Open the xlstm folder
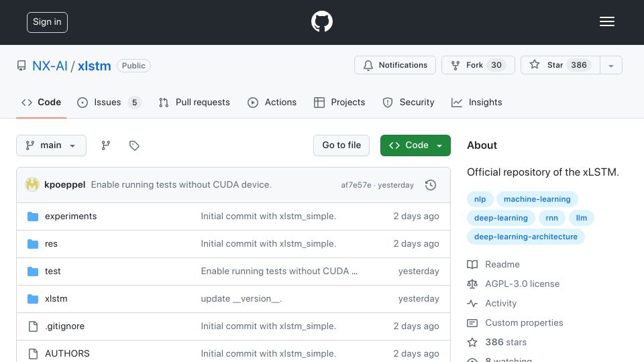This screenshot has width=644, height=362. click(x=56, y=299)
